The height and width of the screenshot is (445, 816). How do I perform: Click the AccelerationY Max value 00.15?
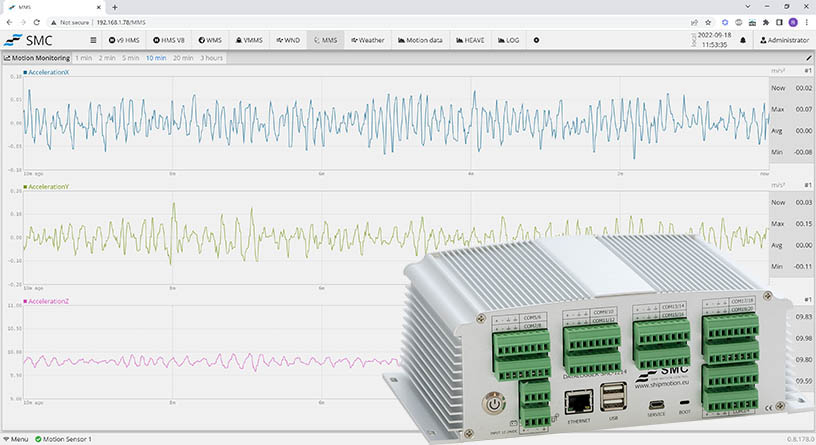click(x=804, y=224)
